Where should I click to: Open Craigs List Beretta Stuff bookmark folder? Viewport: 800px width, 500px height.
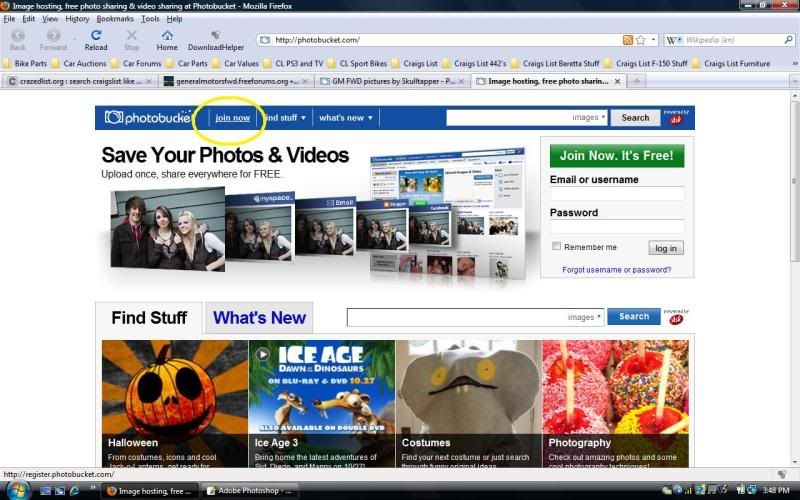click(555, 64)
